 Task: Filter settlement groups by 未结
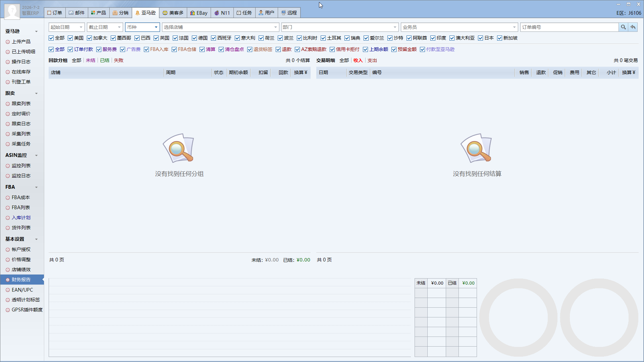[x=91, y=60]
